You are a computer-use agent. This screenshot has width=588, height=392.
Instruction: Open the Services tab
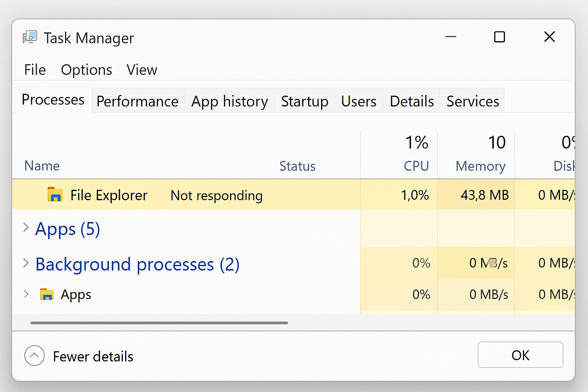tap(473, 101)
